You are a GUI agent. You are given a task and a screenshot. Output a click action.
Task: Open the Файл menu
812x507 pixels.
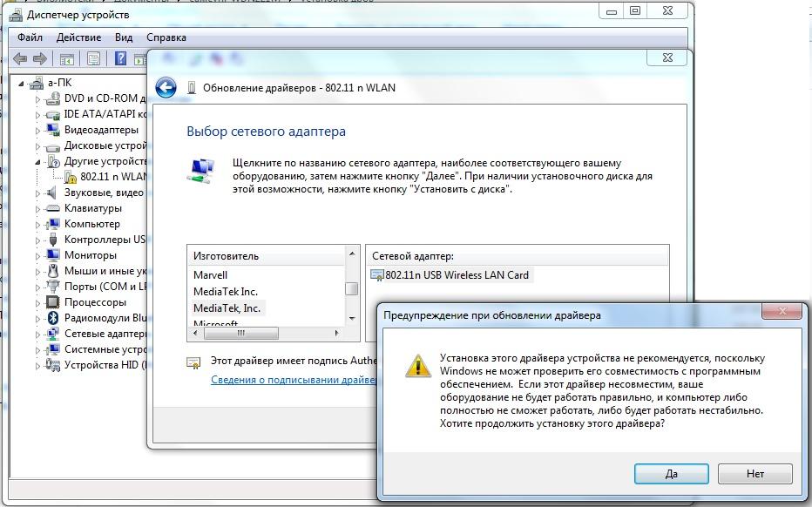tap(30, 37)
